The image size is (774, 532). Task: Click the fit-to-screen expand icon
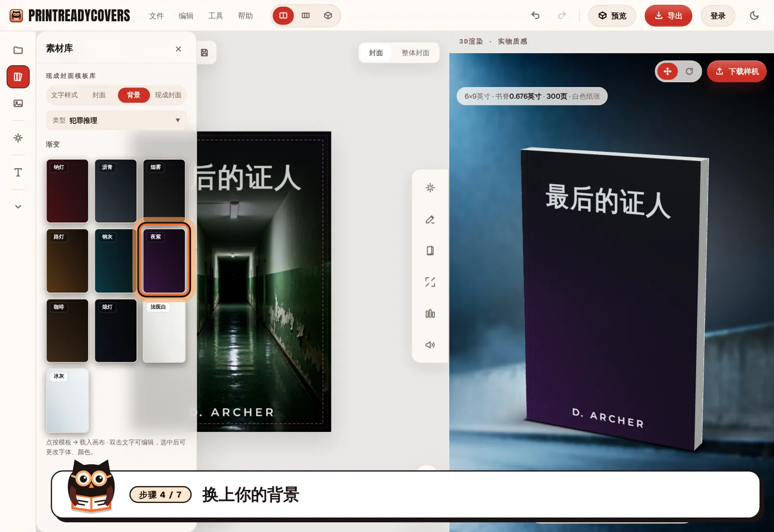tap(430, 282)
